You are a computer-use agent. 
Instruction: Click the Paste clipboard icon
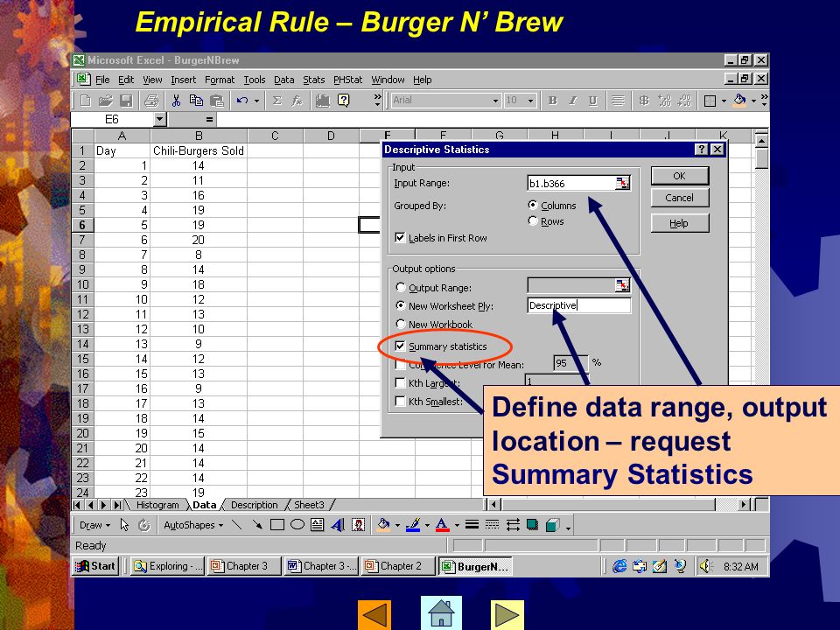tap(216, 100)
